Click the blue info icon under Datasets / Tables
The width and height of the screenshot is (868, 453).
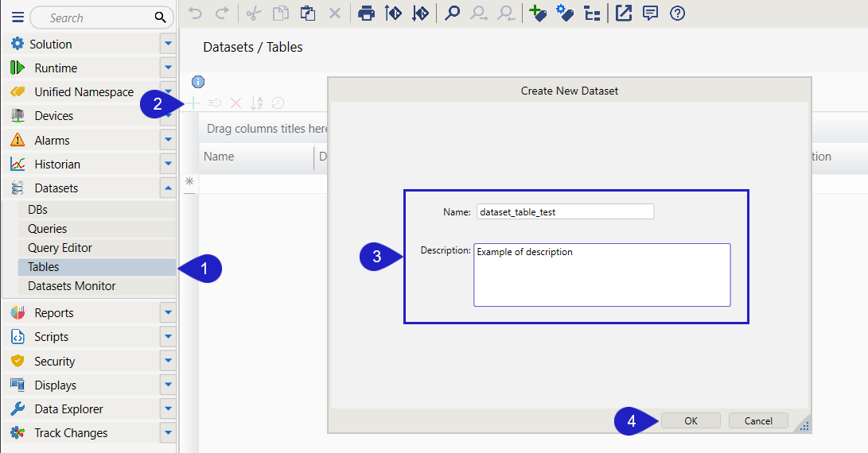point(198,81)
